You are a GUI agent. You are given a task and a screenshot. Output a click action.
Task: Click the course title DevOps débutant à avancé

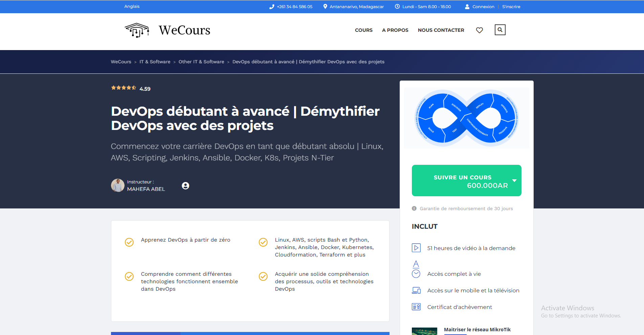point(245,118)
